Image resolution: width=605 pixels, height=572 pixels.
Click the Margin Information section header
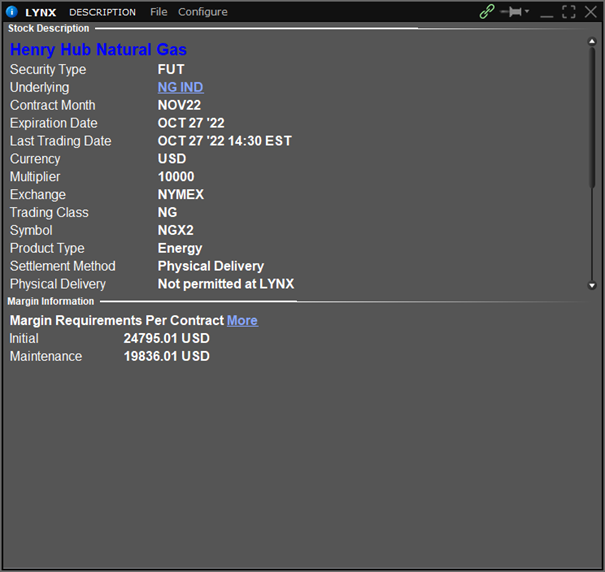[51, 301]
